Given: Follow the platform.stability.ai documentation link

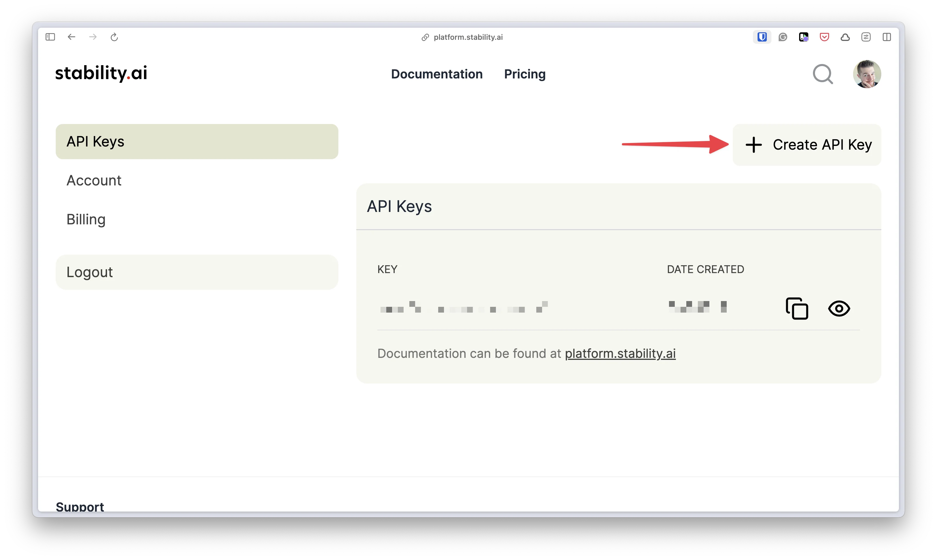Looking at the screenshot, I should click(x=620, y=354).
